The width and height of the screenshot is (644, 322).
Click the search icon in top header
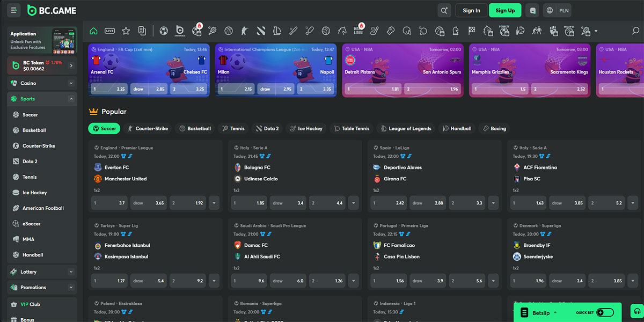click(x=444, y=10)
